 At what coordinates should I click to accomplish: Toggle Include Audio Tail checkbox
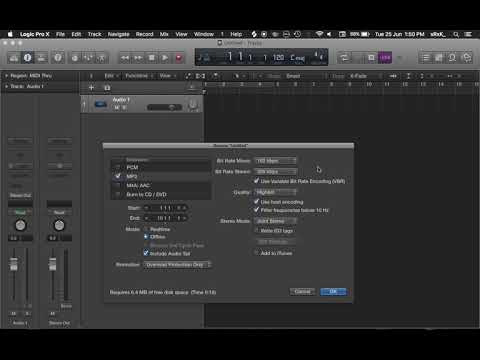[x=146, y=254]
